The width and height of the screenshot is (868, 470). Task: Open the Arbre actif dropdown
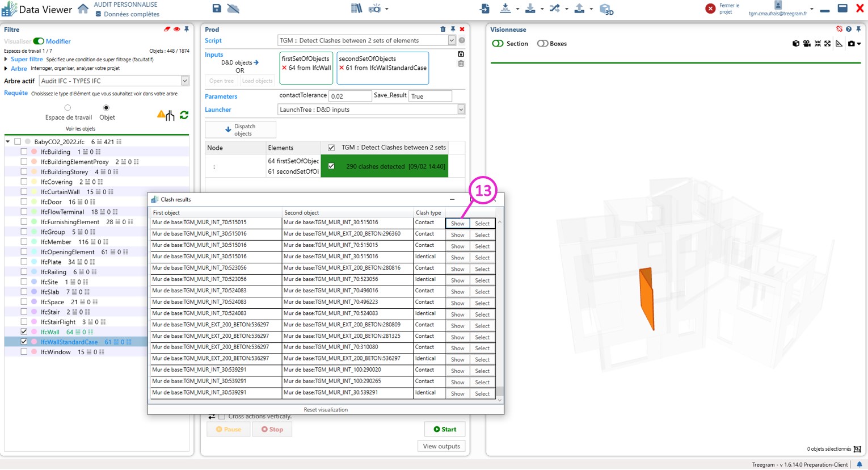point(184,81)
